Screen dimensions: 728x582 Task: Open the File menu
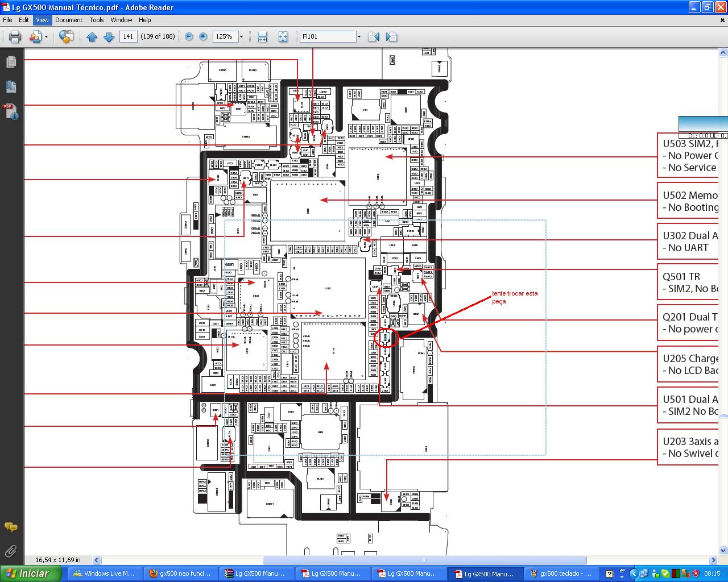[7, 20]
